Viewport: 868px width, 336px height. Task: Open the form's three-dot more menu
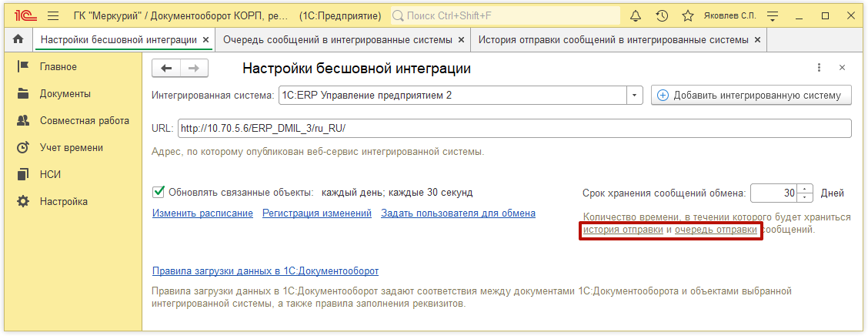pyautogui.click(x=820, y=68)
